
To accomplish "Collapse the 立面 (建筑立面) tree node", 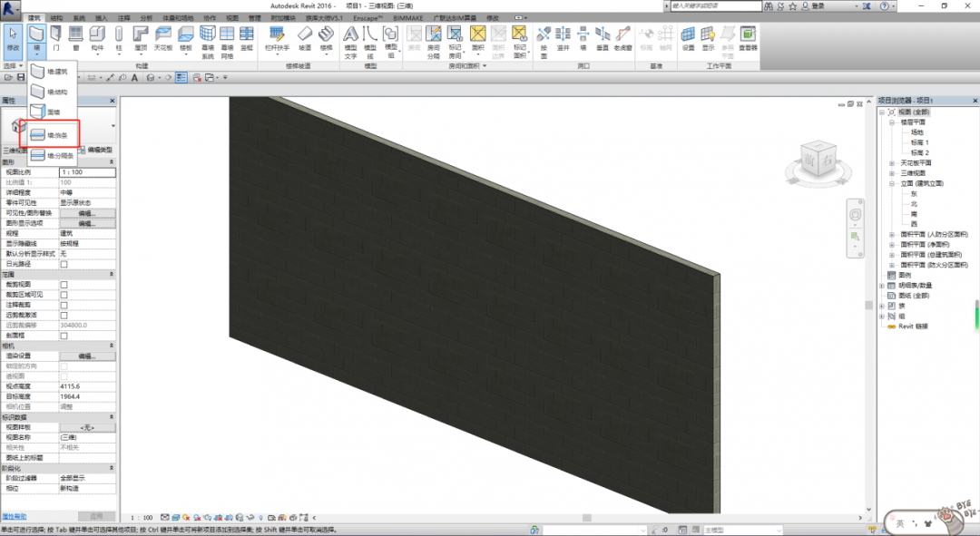I will pyautogui.click(x=892, y=184).
